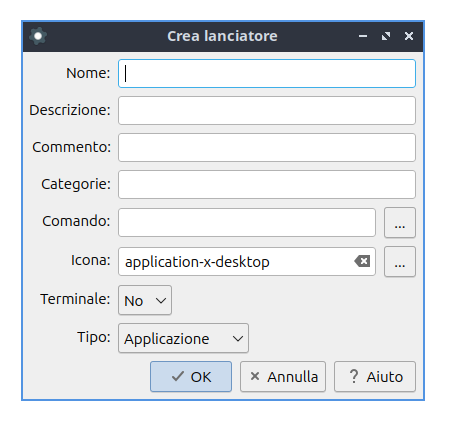451x423 pixels.
Task: Open the Terminale dropdown
Action: [x=145, y=300]
